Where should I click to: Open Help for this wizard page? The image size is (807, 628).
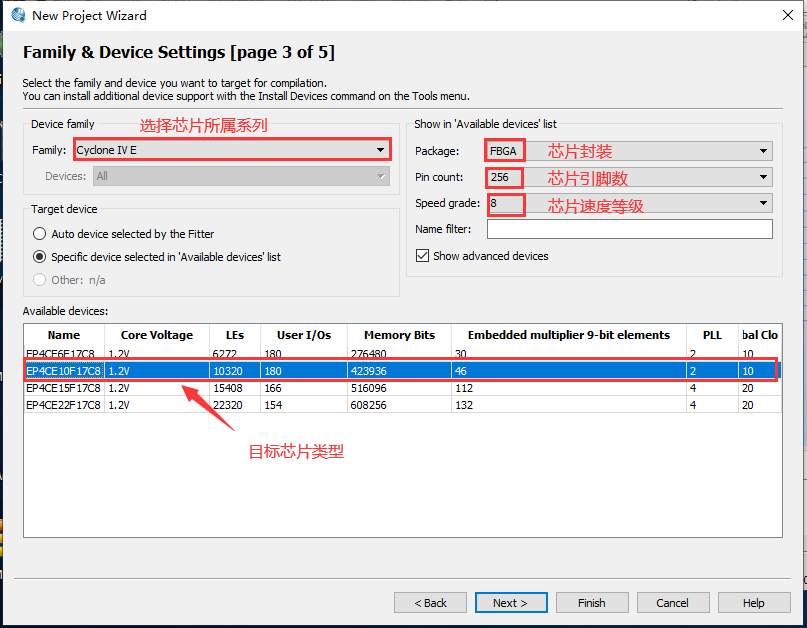tap(753, 603)
